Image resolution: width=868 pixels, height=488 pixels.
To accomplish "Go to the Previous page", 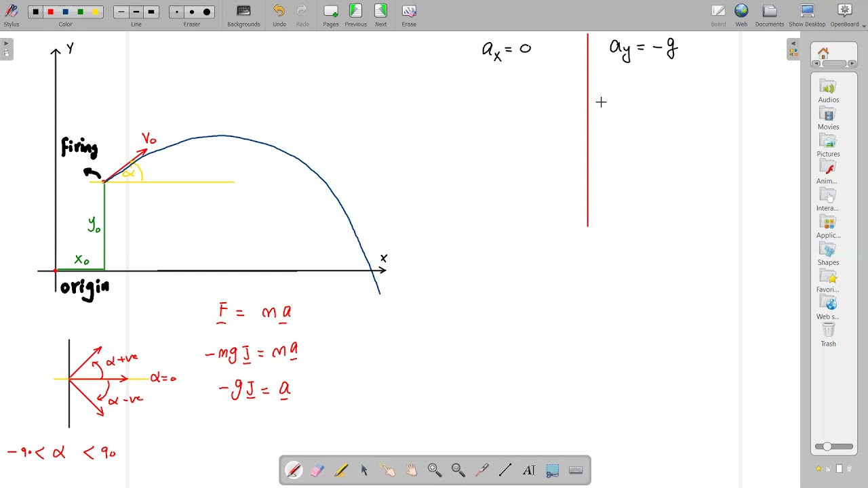I will (355, 15).
